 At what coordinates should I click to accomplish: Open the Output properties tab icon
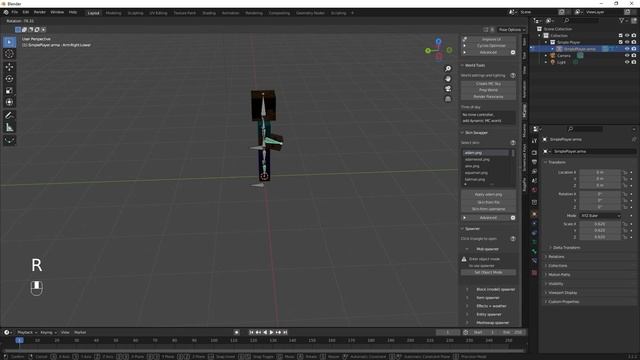coord(534,162)
